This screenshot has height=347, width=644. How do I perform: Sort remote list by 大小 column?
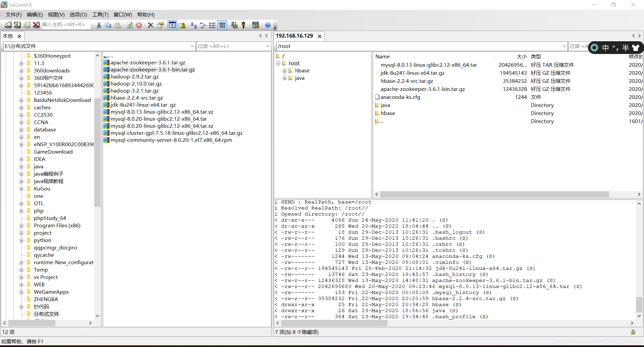512,57
